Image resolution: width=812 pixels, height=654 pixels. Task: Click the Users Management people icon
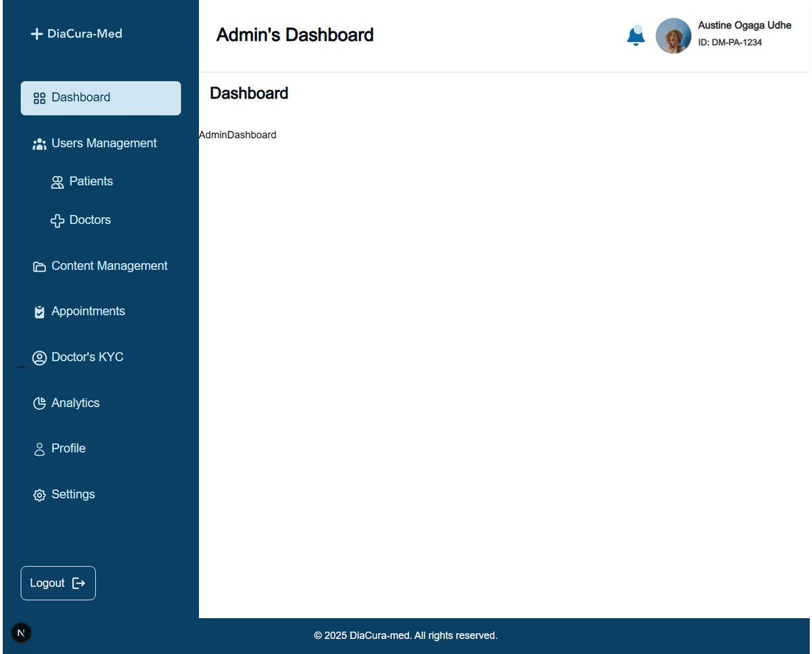[39, 144]
